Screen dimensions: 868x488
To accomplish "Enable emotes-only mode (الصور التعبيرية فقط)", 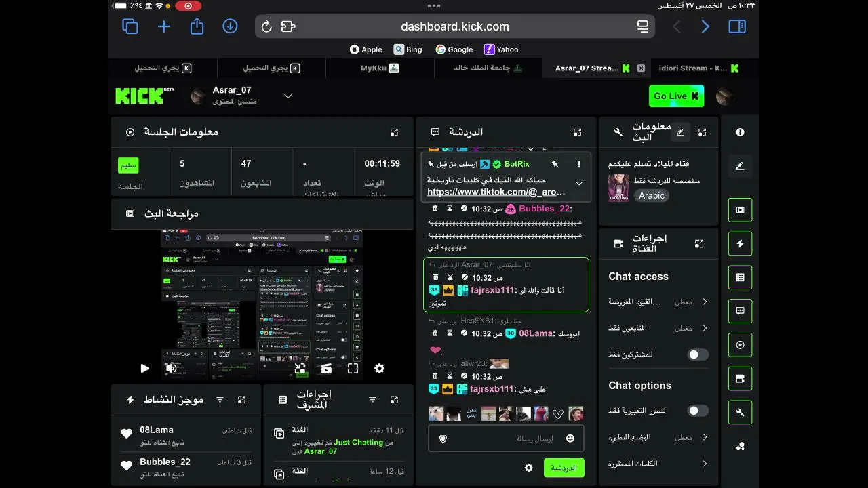I will point(698,411).
